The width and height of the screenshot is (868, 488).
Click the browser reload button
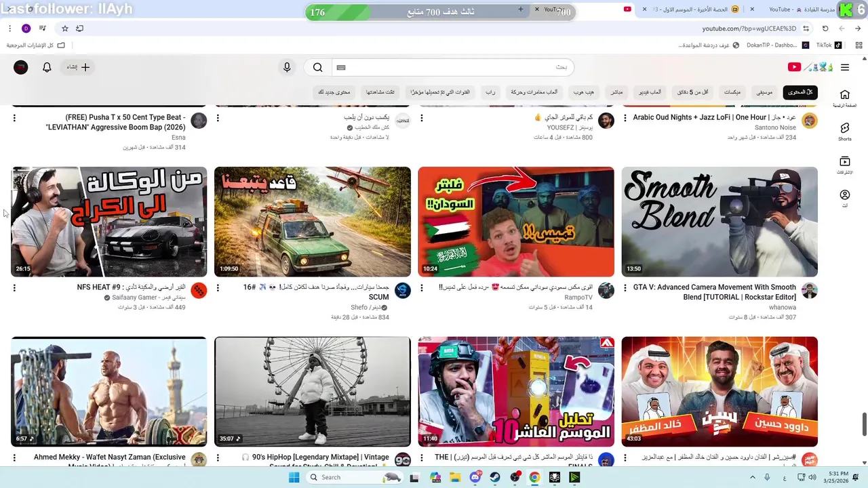pos(825,28)
